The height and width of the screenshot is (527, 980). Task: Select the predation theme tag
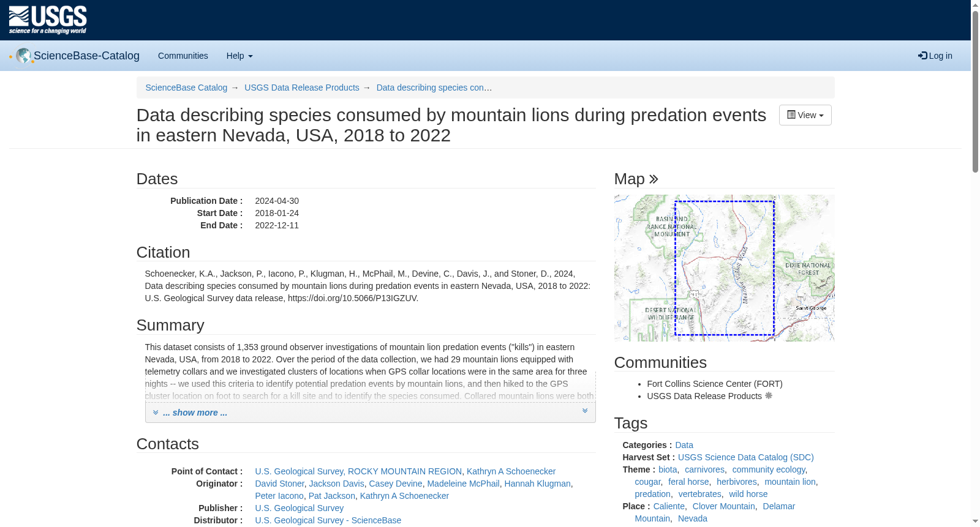pos(652,494)
